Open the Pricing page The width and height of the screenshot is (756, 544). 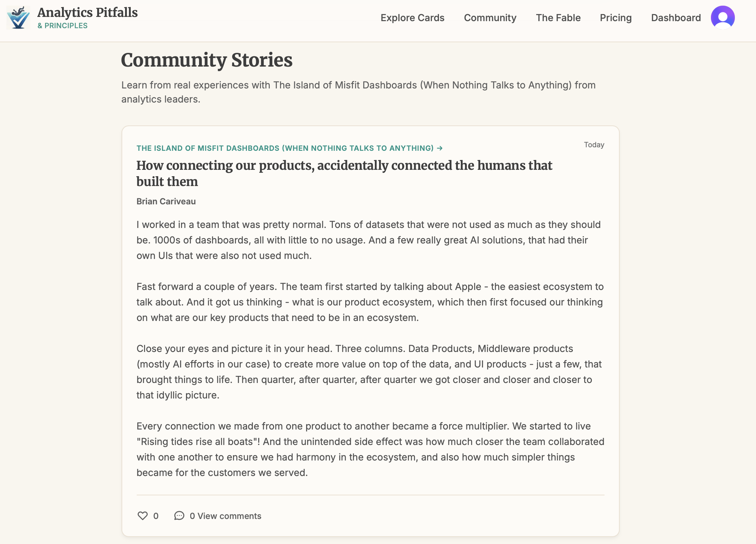(615, 18)
